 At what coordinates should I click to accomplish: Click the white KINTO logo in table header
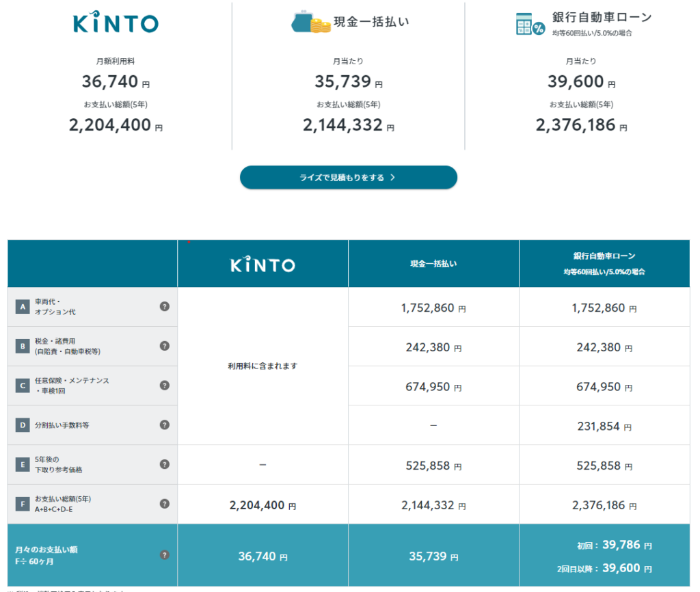click(262, 265)
